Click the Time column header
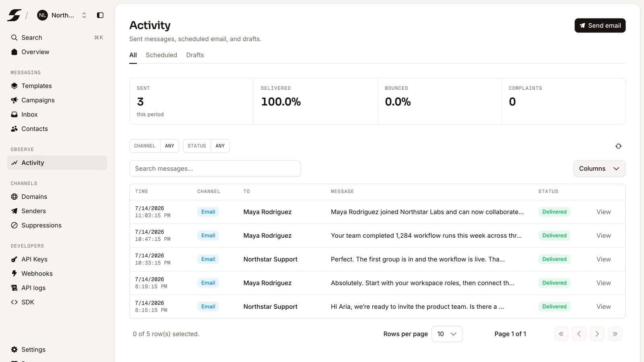 click(142, 191)
